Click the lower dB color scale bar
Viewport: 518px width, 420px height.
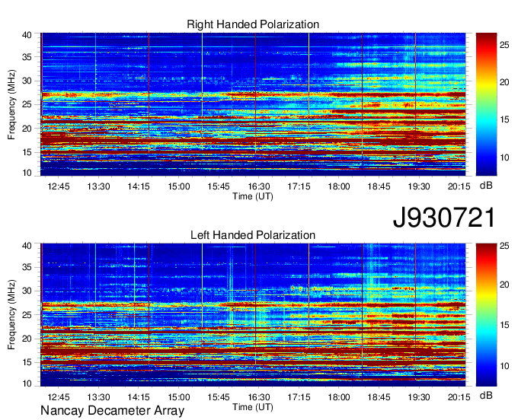point(486,315)
